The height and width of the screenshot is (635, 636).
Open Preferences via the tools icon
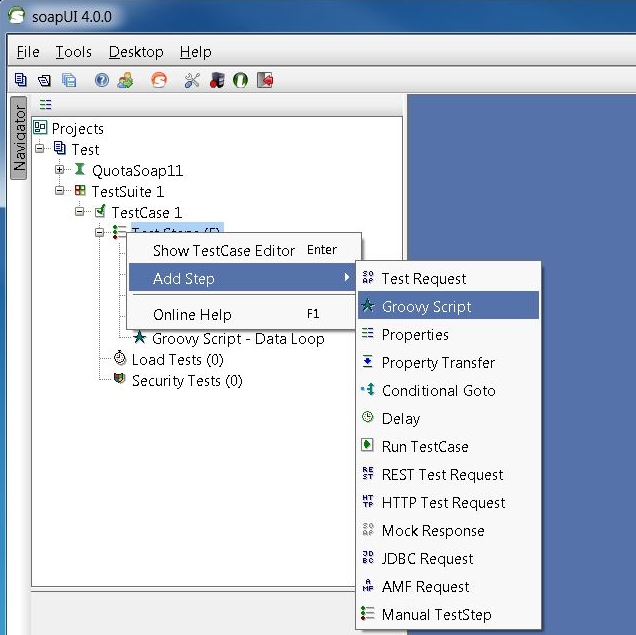click(192, 80)
